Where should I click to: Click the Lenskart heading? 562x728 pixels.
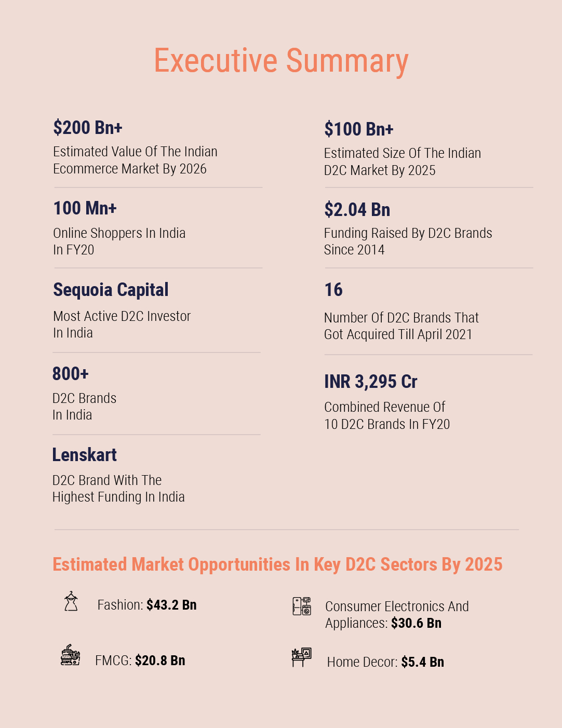click(85, 455)
